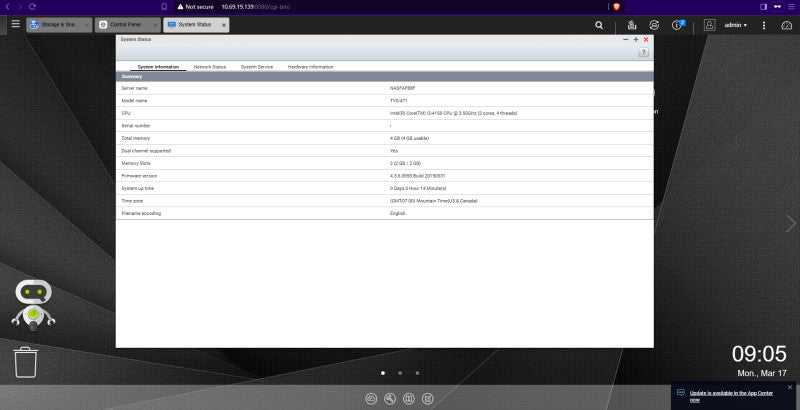Click the System Status help question button
This screenshot has height=410, width=800.
(x=643, y=52)
